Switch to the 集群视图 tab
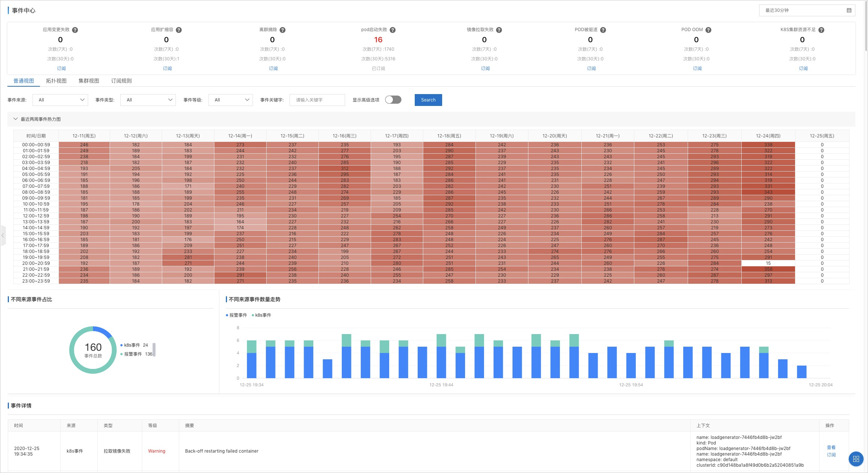The image size is (868, 473). (x=89, y=81)
